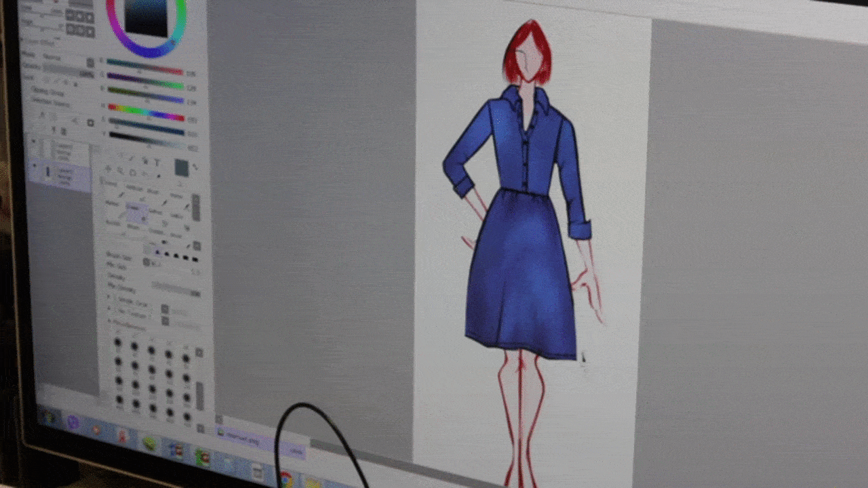Image resolution: width=868 pixels, height=488 pixels.
Task: Open Google Chrome from the taskbar
Action: pyautogui.click(x=285, y=479)
